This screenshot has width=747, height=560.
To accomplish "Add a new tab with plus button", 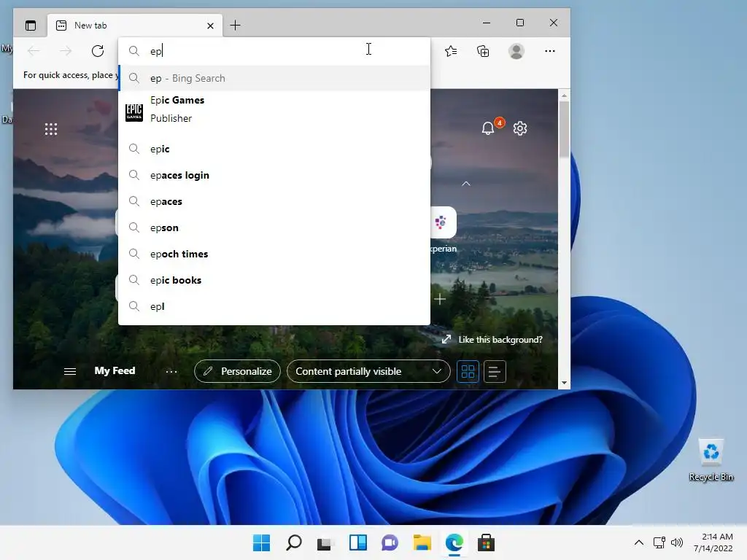I will click(236, 26).
